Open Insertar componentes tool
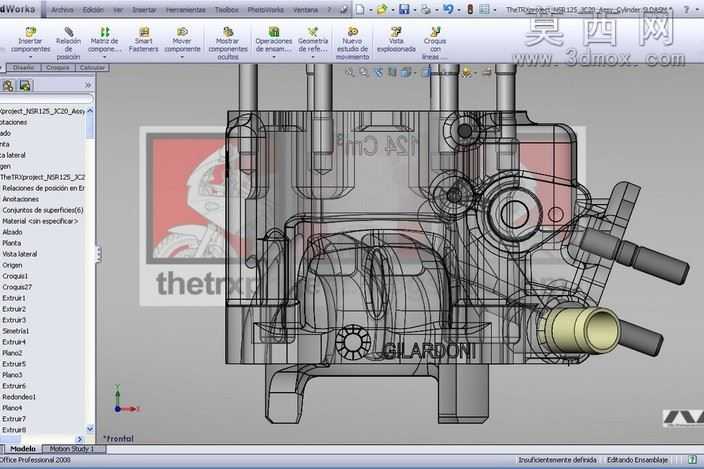Image resolution: width=704 pixels, height=469 pixels. point(31,40)
